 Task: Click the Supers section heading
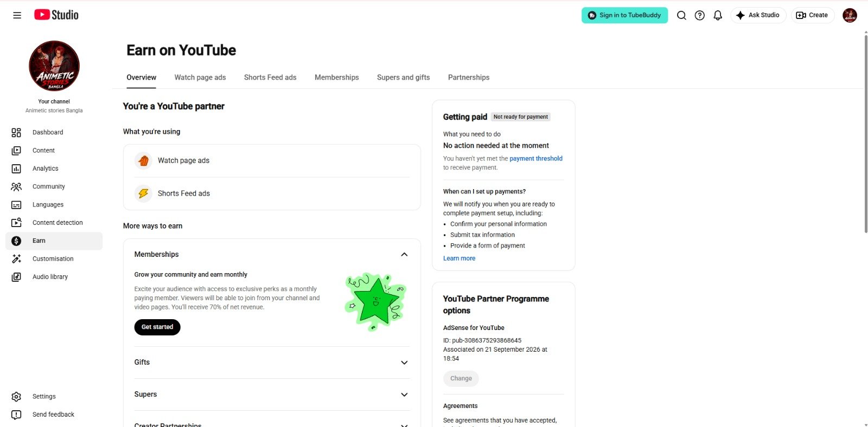(x=145, y=394)
